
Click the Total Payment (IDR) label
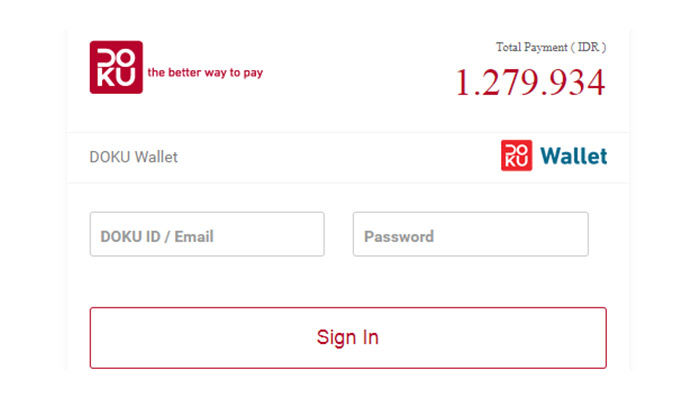[551, 47]
